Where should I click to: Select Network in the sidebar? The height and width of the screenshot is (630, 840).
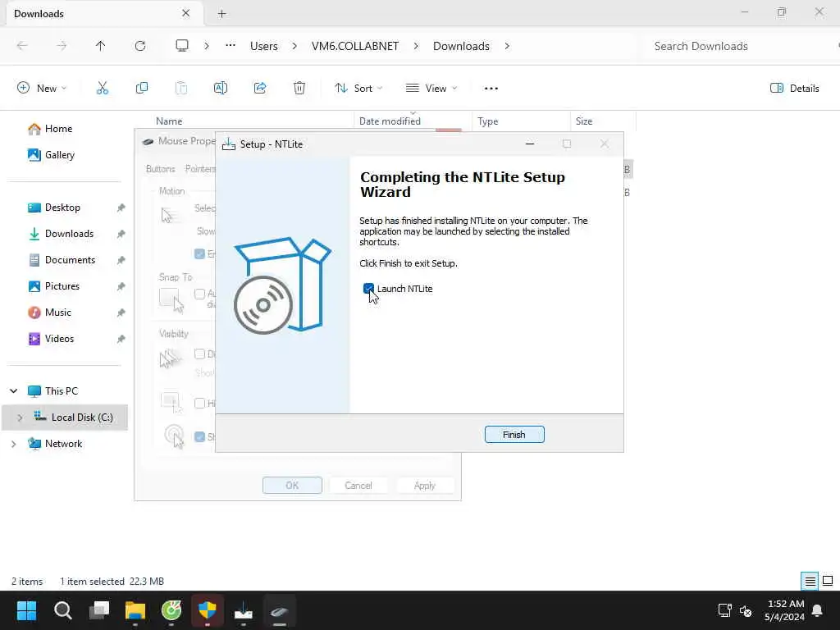[63, 444]
